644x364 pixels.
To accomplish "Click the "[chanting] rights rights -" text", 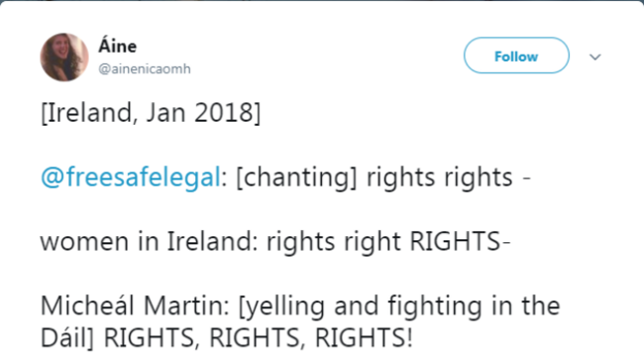I will (383, 178).
